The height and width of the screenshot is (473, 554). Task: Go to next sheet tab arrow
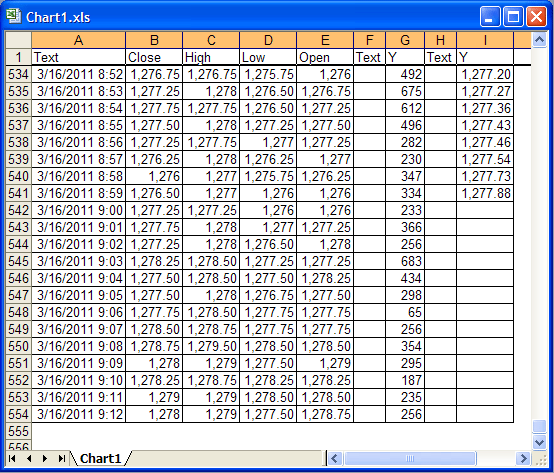[45, 459]
